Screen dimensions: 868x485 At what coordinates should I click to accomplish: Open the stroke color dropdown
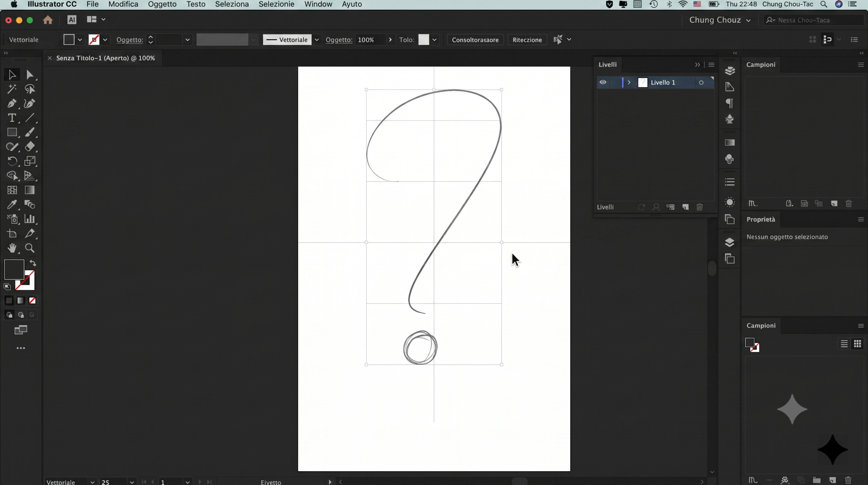[105, 40]
